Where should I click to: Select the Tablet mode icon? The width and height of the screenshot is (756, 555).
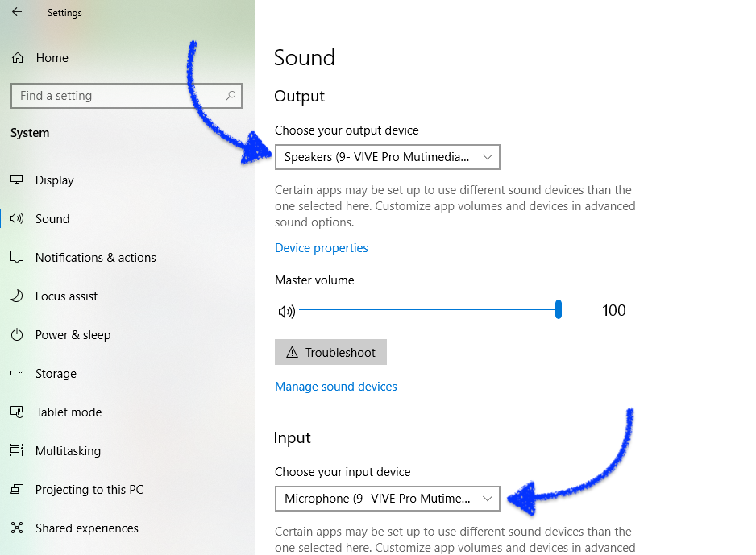pos(18,412)
